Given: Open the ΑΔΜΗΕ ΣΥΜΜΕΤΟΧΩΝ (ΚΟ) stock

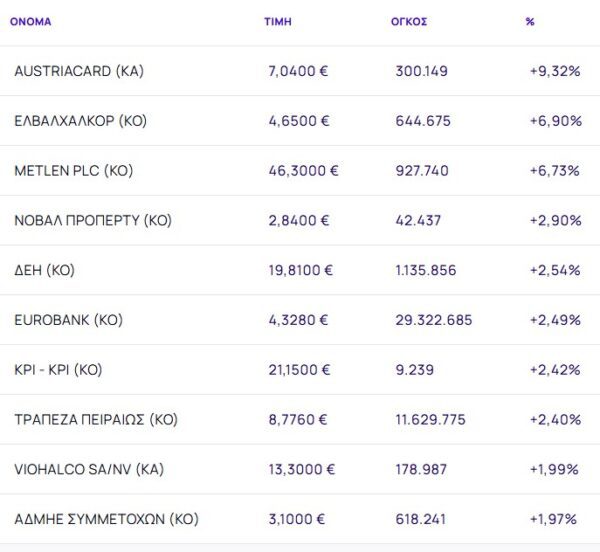Looking at the screenshot, I should pyautogui.click(x=107, y=520).
